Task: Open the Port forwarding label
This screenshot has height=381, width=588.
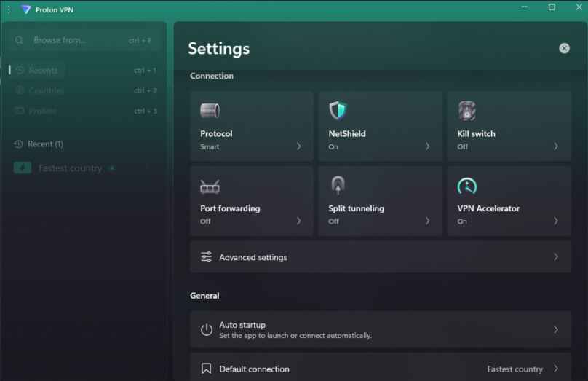Action: [x=230, y=208]
